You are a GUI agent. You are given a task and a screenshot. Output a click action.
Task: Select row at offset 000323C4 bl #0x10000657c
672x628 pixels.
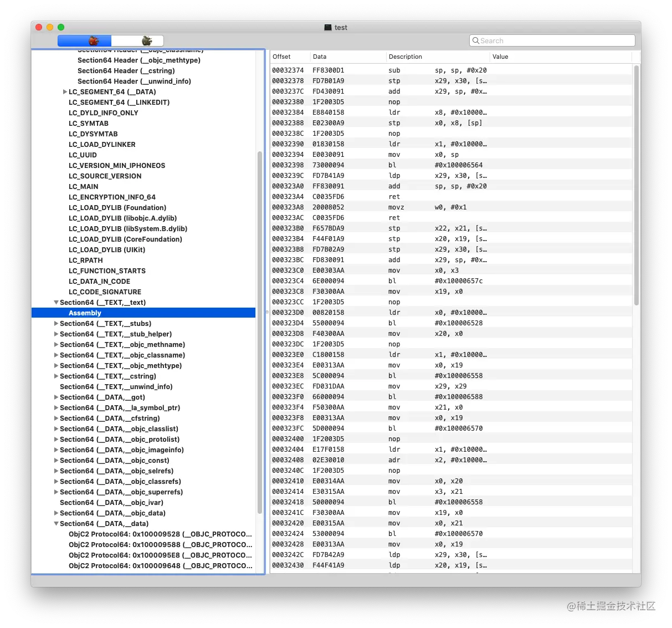(451, 281)
